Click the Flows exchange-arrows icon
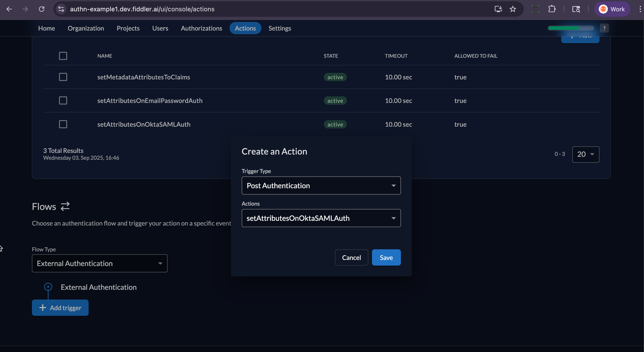644x352 pixels. [65, 206]
